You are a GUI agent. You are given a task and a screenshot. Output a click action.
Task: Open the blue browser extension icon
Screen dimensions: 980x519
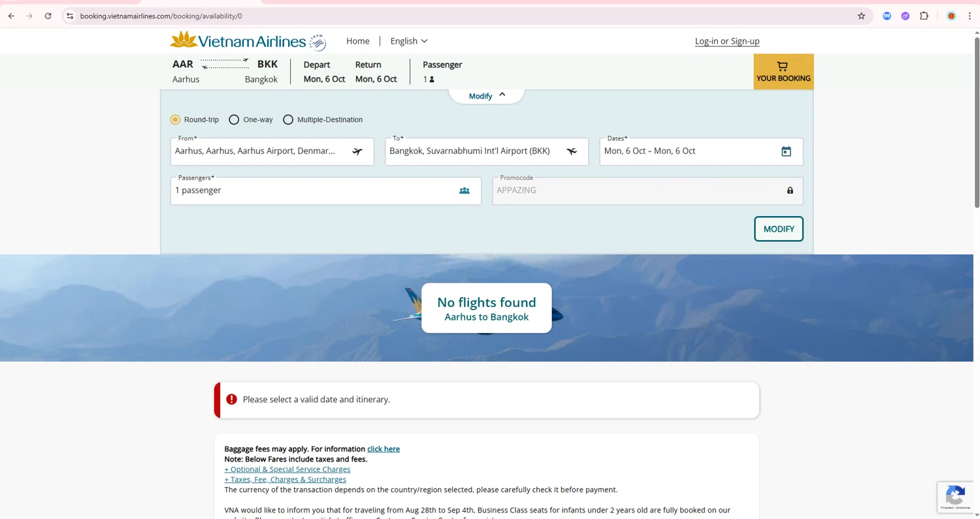click(x=887, y=16)
